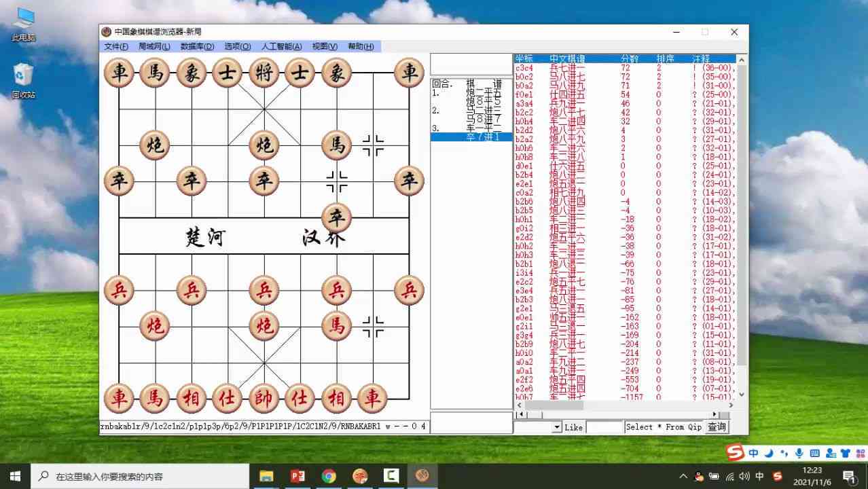Image resolution: width=868 pixels, height=489 pixels.
Task: Select the black general 將 piece
Action: 264,73
